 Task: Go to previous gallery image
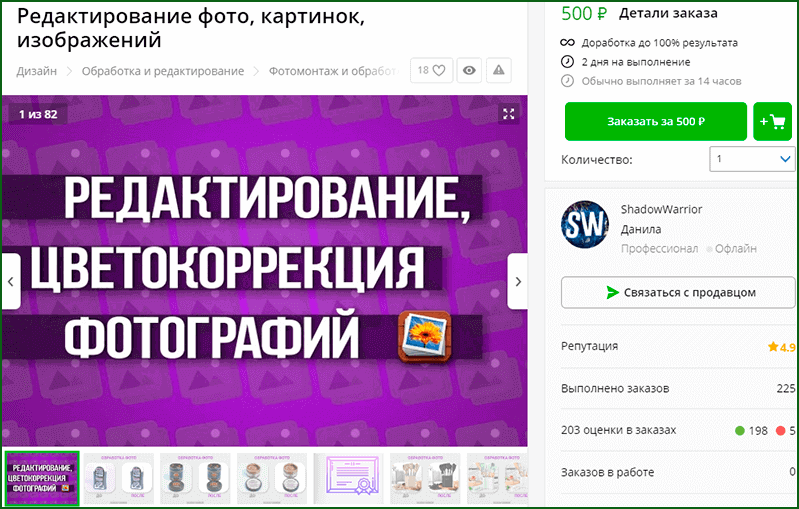(11, 281)
